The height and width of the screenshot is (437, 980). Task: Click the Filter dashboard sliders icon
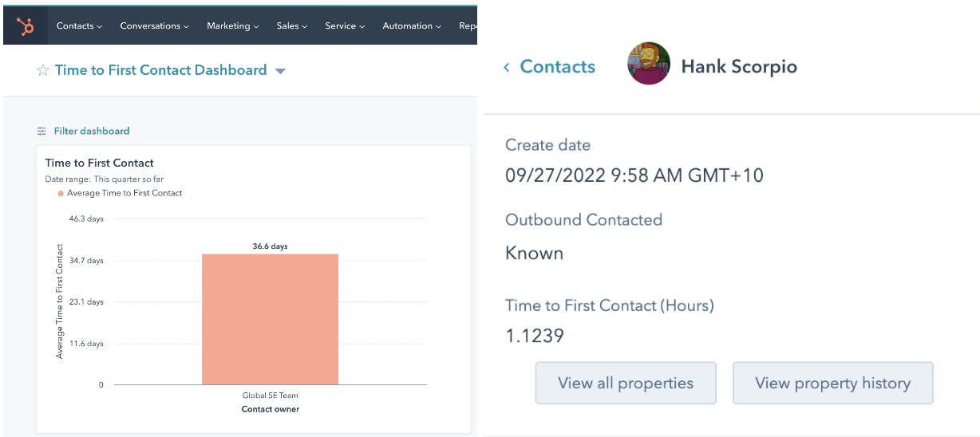(x=42, y=131)
